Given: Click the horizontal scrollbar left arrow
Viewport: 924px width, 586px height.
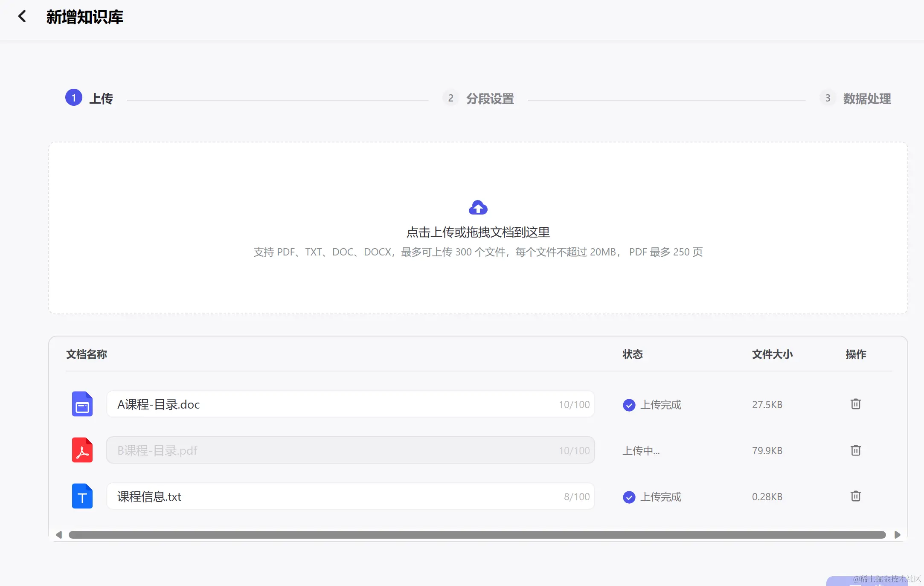Looking at the screenshot, I should pos(59,535).
